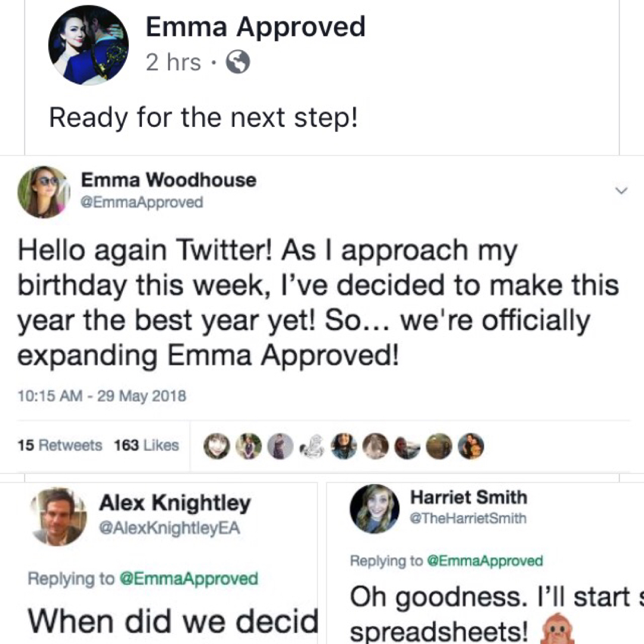Click the @EmmaApproved handle under Emma Woodhouse
Screen dimensions: 644x644
pos(142,203)
